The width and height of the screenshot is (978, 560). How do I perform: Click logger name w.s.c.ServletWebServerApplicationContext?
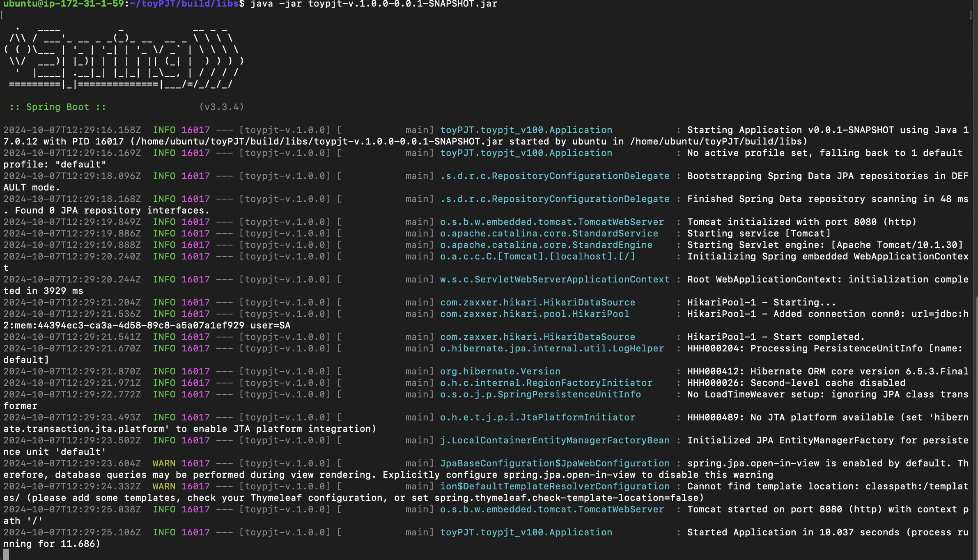coord(555,280)
